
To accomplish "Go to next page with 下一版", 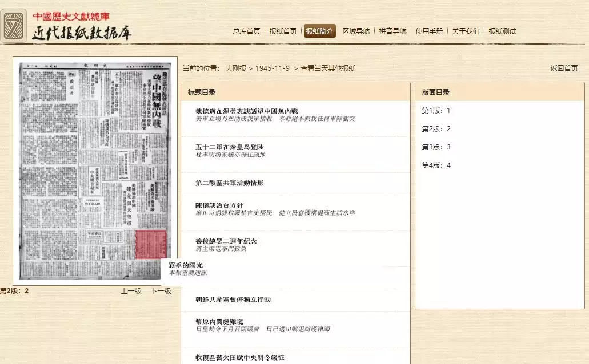I will tap(161, 291).
